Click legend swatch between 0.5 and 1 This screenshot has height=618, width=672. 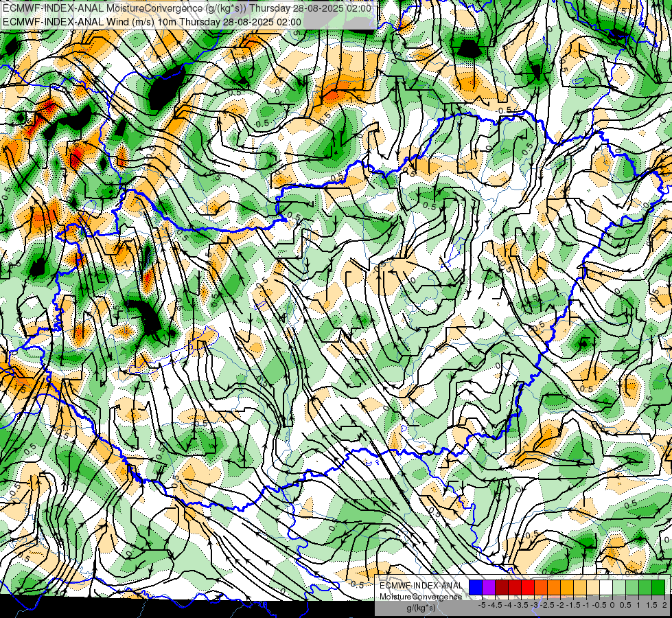pyautogui.click(x=632, y=588)
